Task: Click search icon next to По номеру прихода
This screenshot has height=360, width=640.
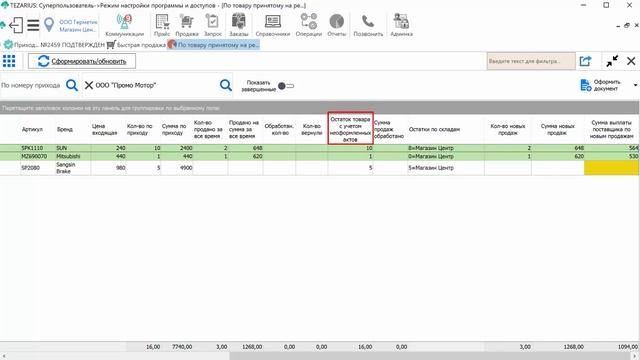Action: pyautogui.click(x=72, y=85)
